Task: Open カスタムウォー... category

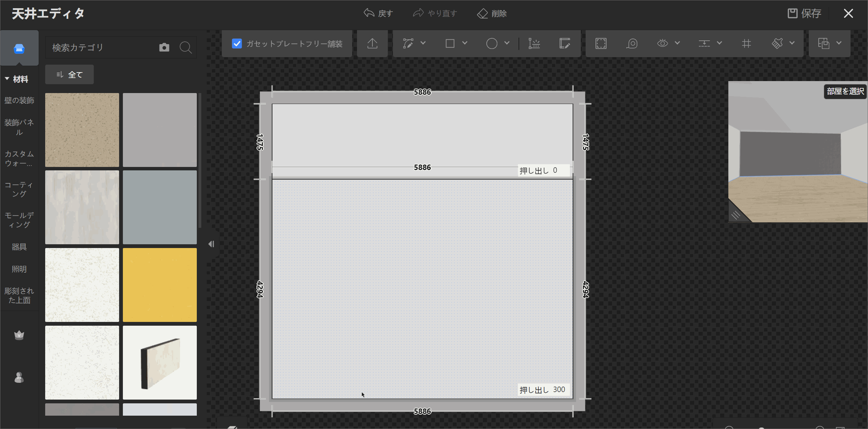Action: click(19, 159)
